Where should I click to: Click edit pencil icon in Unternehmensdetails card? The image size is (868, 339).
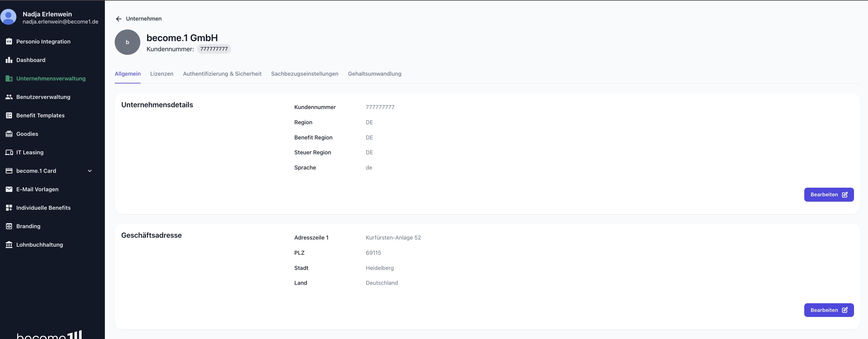(845, 195)
